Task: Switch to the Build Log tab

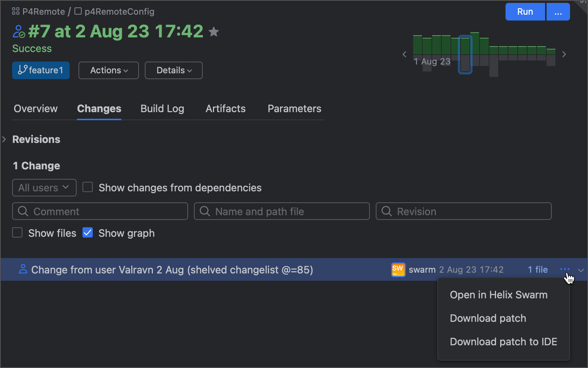Action: pyautogui.click(x=162, y=108)
